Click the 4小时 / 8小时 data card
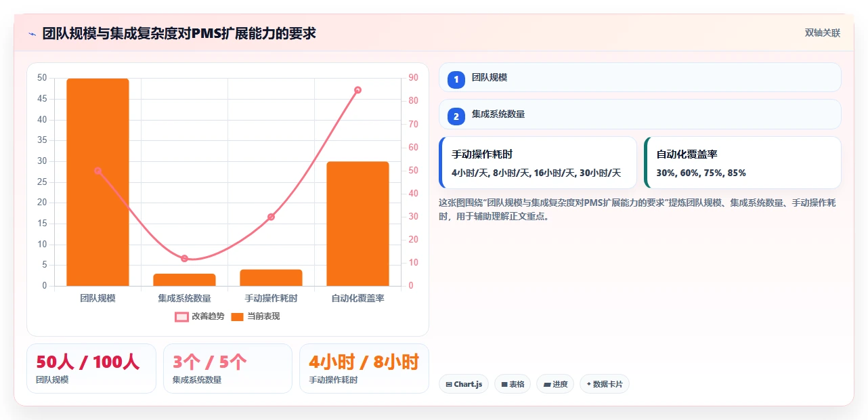868x420 pixels. tap(364, 369)
